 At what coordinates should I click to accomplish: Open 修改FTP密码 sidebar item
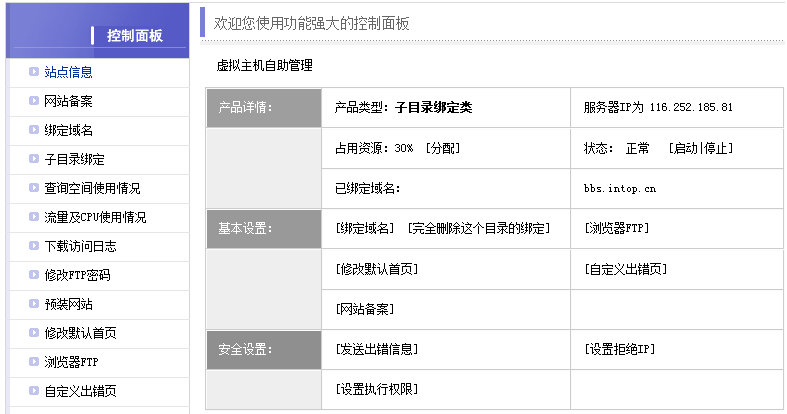pos(77,275)
